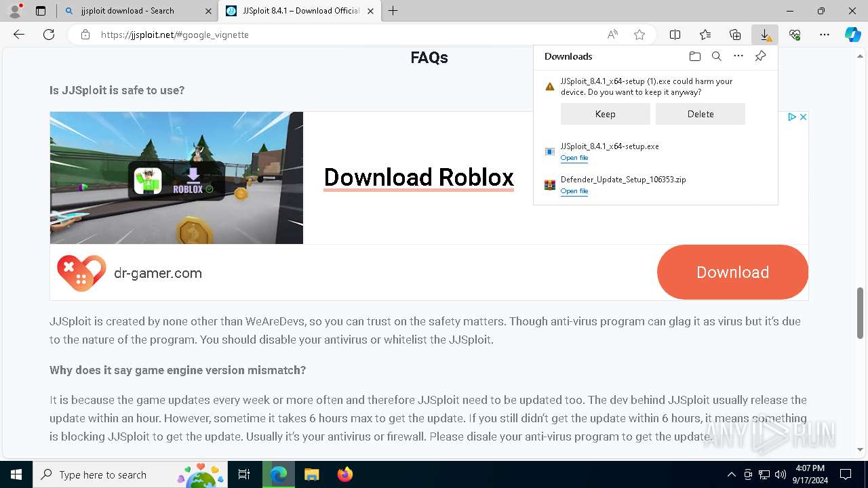Open the tab actions menu icon
The width and height of the screenshot is (868, 488).
pos(41,11)
